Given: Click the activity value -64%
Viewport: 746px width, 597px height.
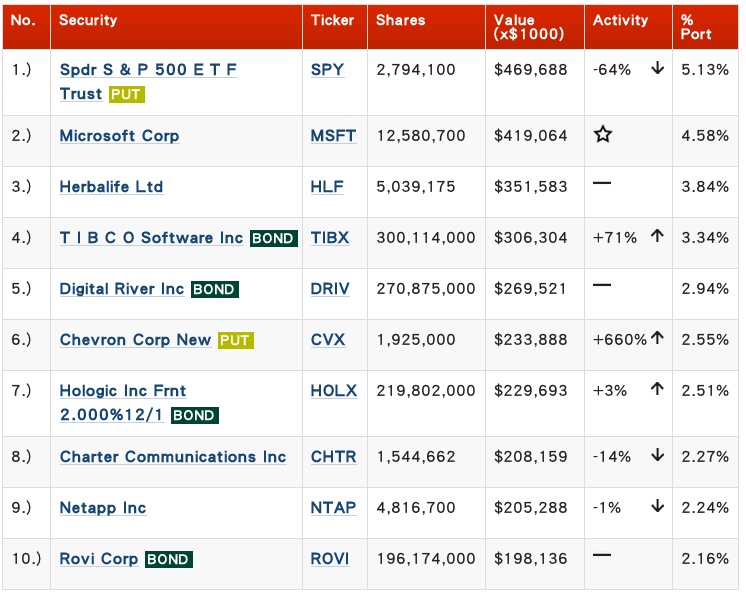Looking at the screenshot, I should [612, 70].
